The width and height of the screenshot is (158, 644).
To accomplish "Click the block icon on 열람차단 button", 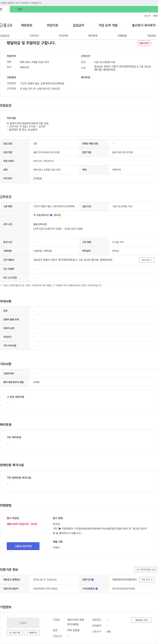I will (x=27, y=633).
